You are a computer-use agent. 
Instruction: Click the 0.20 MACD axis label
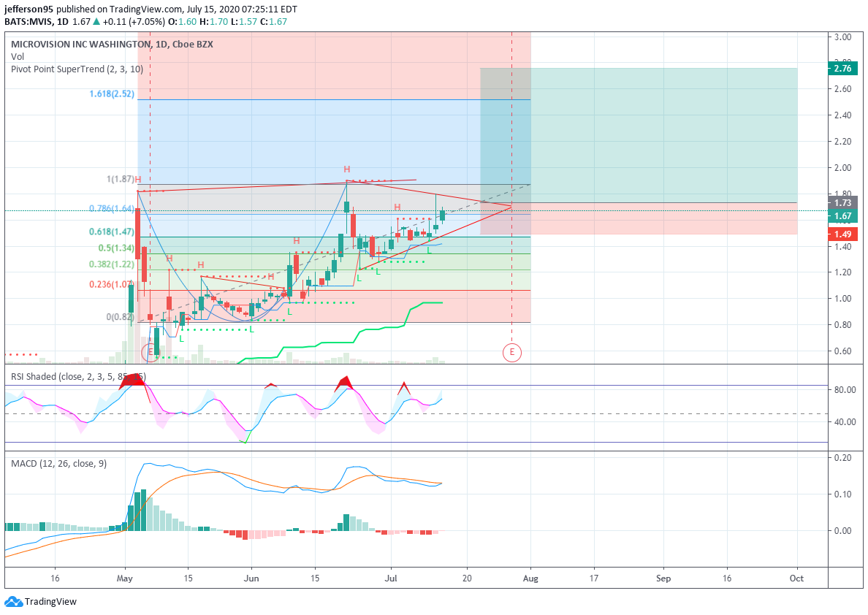842,458
